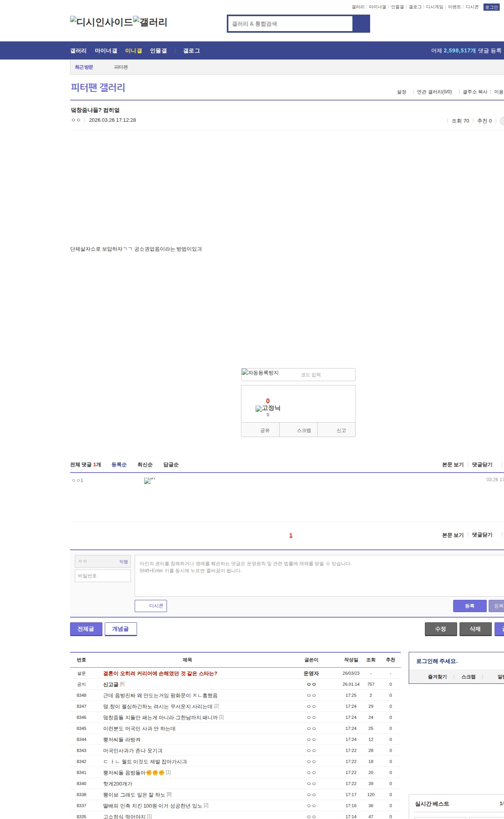Open 연관 갤러리(0/0) link
The height and width of the screenshot is (819, 504).
434,92
